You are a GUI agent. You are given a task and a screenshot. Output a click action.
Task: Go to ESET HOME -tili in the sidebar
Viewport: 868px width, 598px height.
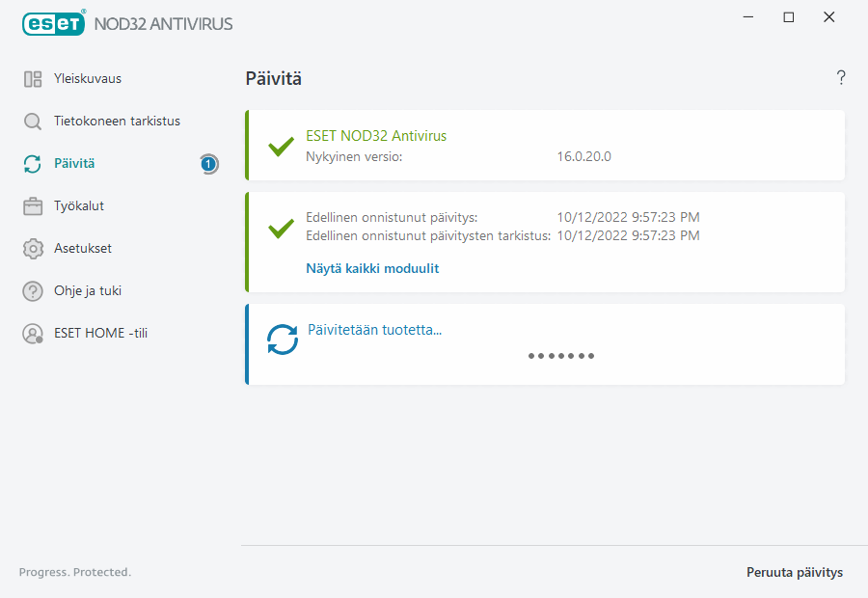point(100,334)
